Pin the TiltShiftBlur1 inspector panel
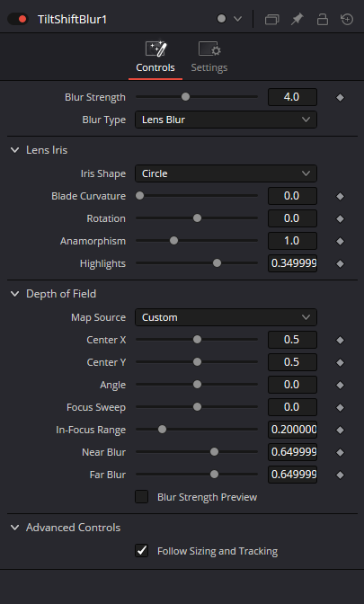The height and width of the screenshot is (604, 364). point(297,19)
